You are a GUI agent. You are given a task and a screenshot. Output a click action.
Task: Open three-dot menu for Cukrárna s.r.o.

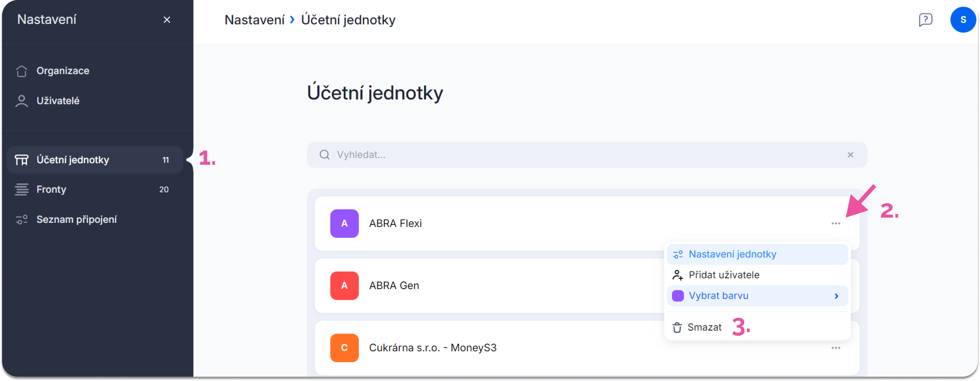[836, 348]
